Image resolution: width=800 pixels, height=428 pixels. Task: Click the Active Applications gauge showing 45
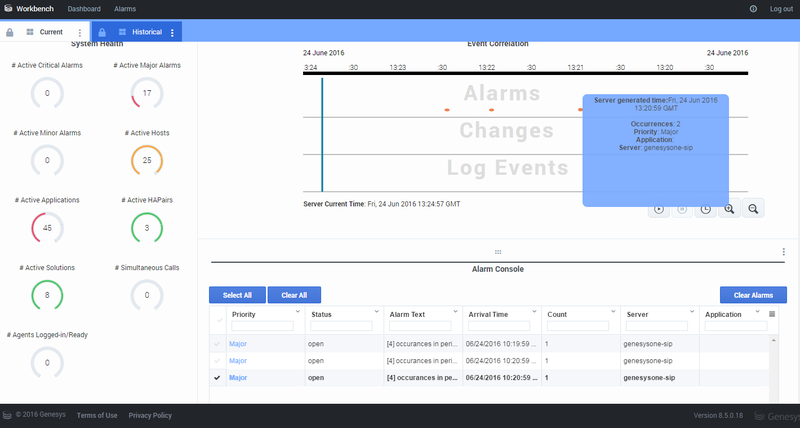coord(47,228)
